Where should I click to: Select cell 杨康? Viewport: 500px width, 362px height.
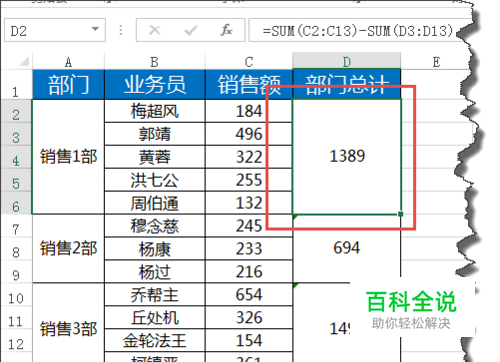[x=155, y=249]
